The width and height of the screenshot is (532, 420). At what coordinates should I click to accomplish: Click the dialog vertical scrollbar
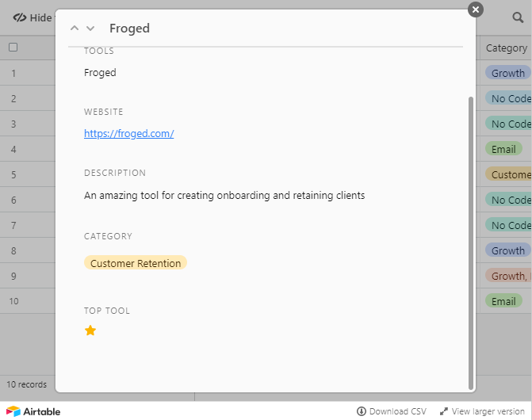click(x=471, y=238)
